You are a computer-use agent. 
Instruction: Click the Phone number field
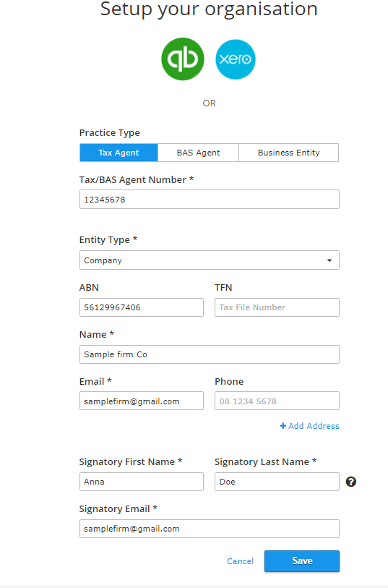[277, 401]
